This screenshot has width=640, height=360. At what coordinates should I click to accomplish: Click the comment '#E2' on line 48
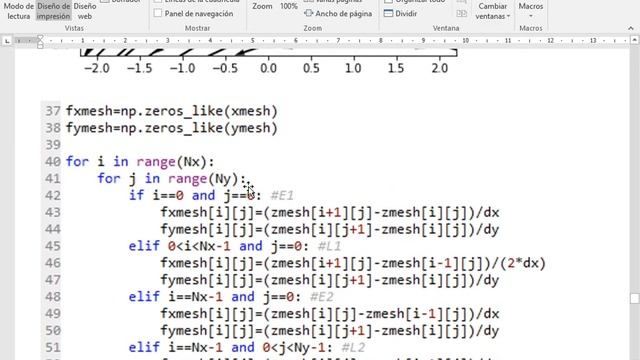coord(321,297)
